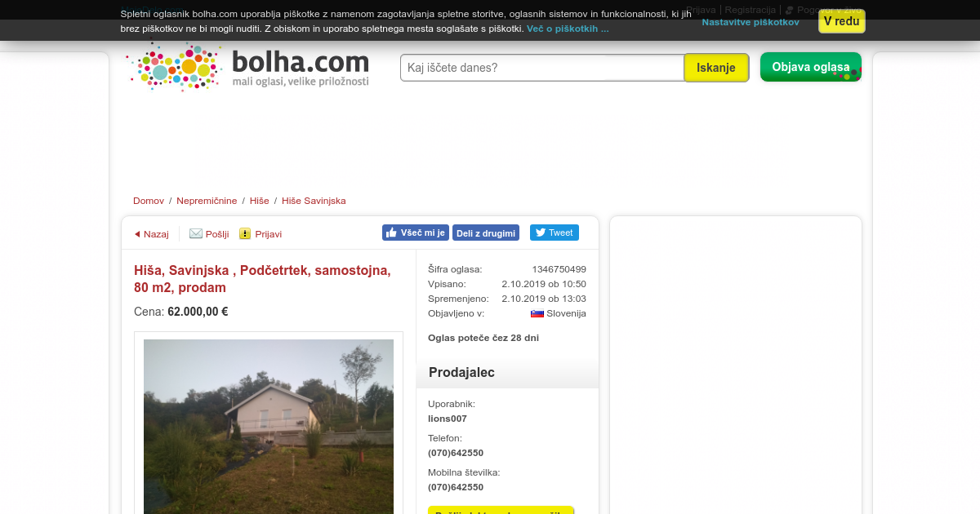The image size is (980, 514).
Task: Open Nepremičnine breadcrumb link
Action: click(207, 201)
